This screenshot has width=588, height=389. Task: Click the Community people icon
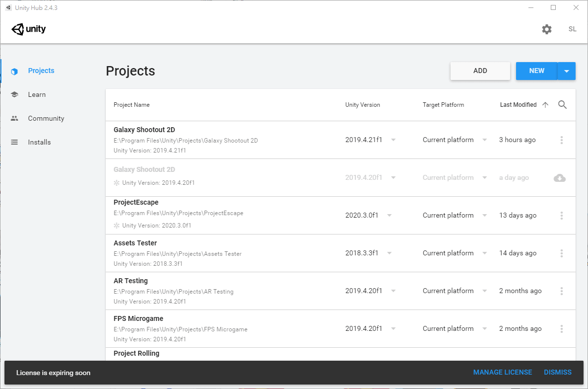click(x=14, y=118)
